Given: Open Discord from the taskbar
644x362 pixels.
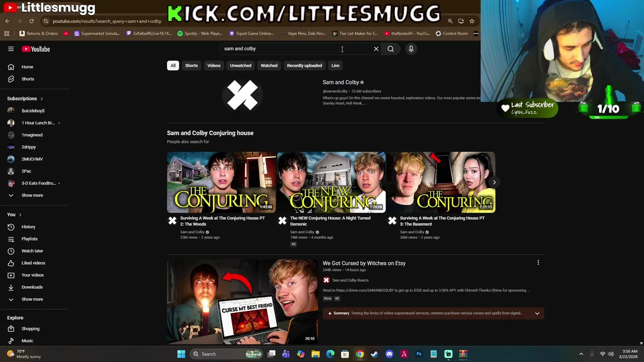Looking at the screenshot, I should 389,354.
